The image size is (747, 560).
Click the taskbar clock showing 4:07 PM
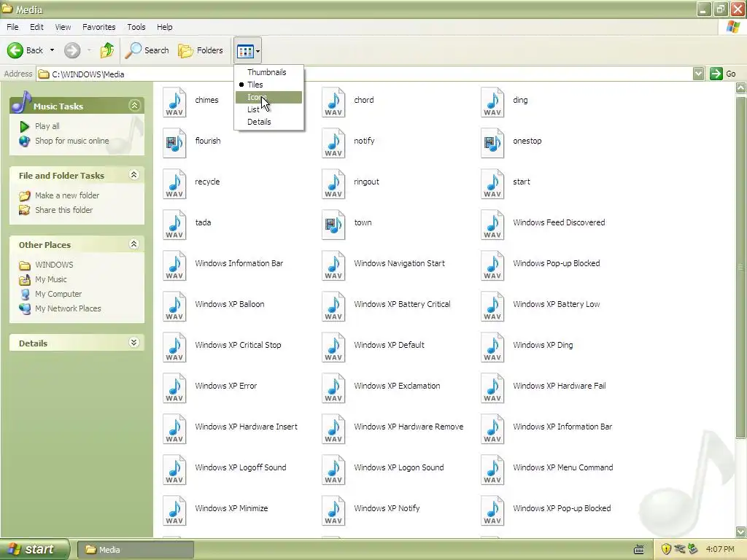point(720,549)
